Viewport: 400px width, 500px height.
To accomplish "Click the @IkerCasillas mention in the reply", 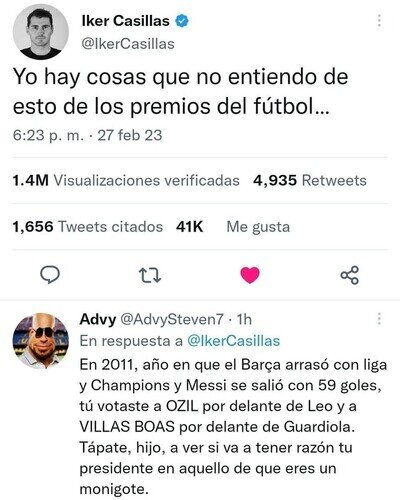I will pos(233,341).
